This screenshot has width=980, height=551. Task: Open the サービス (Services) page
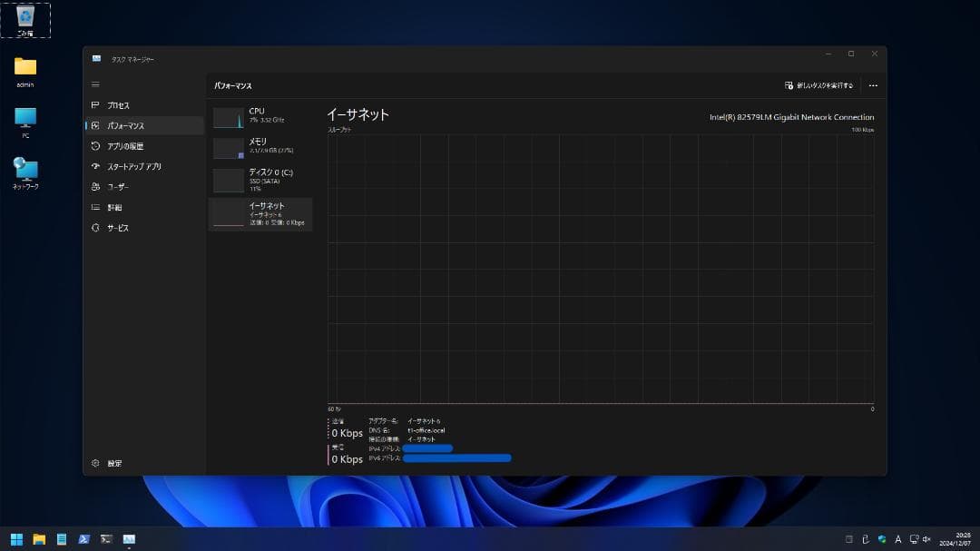pos(118,228)
